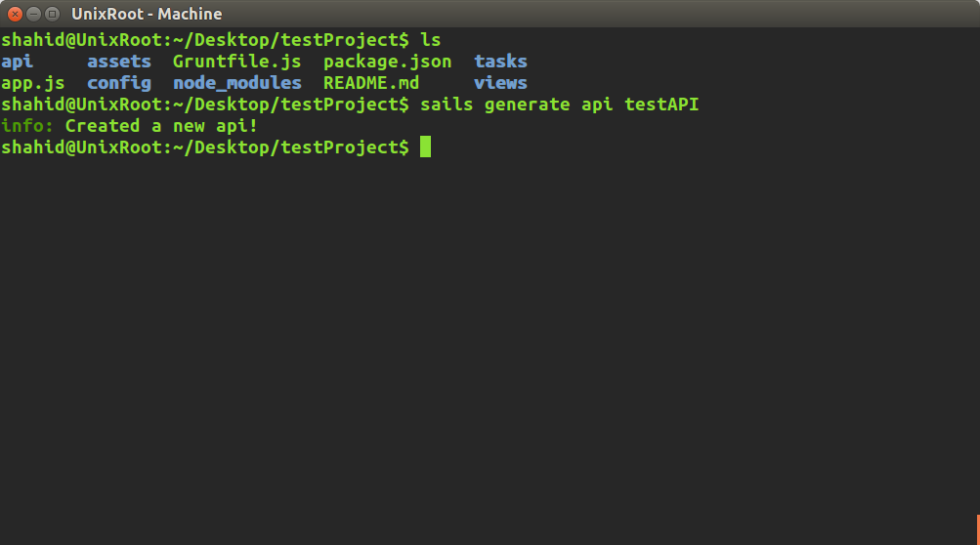Image resolution: width=980 pixels, height=545 pixels.
Task: Select the assets directory name
Action: point(119,62)
